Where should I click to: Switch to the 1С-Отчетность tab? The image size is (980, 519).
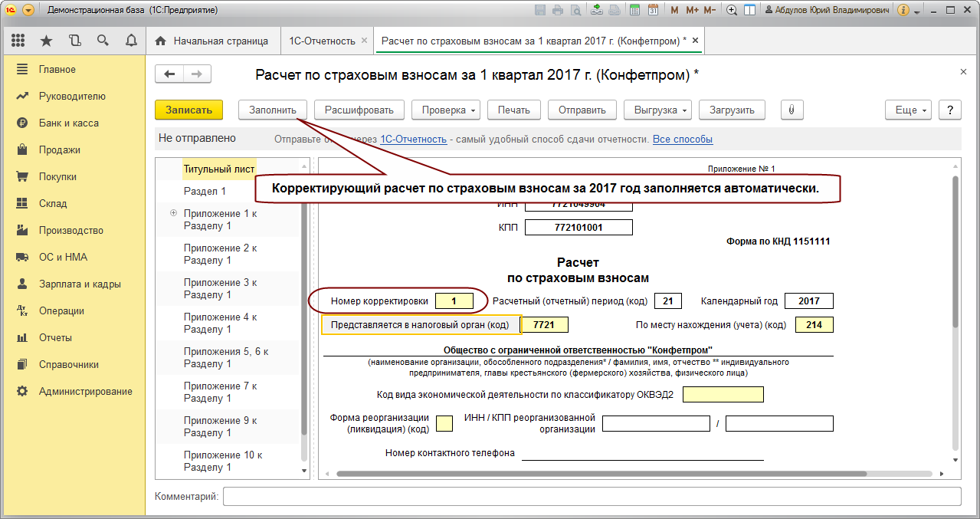tap(321, 41)
